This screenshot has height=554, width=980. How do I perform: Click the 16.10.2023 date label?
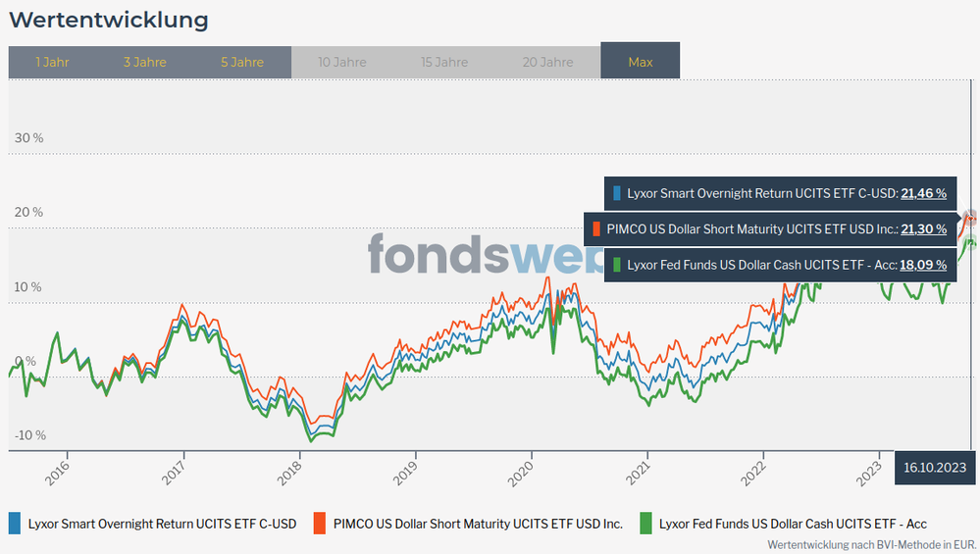coord(934,467)
